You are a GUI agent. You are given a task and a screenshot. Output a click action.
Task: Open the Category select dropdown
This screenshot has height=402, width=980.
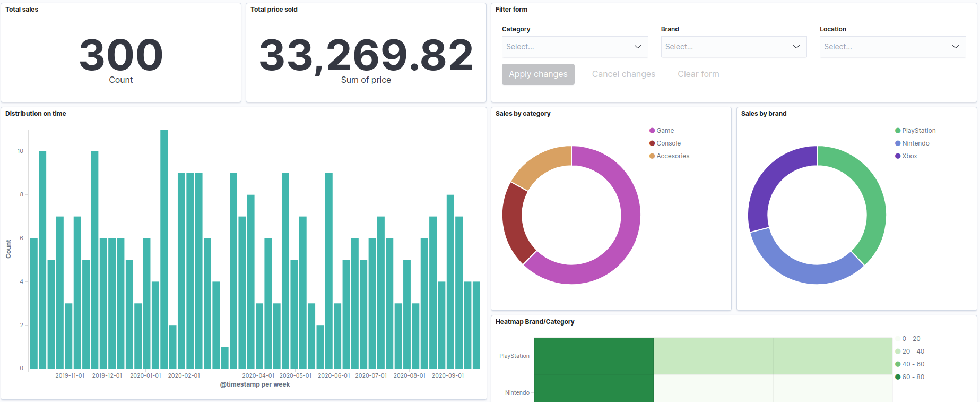point(575,47)
